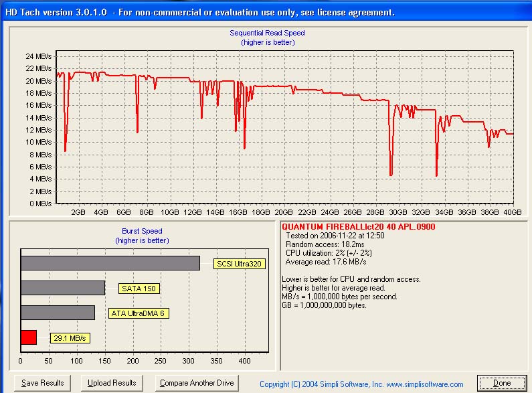Click the gray SATA 150 bar
This screenshot has height=393, width=532.
(63, 288)
